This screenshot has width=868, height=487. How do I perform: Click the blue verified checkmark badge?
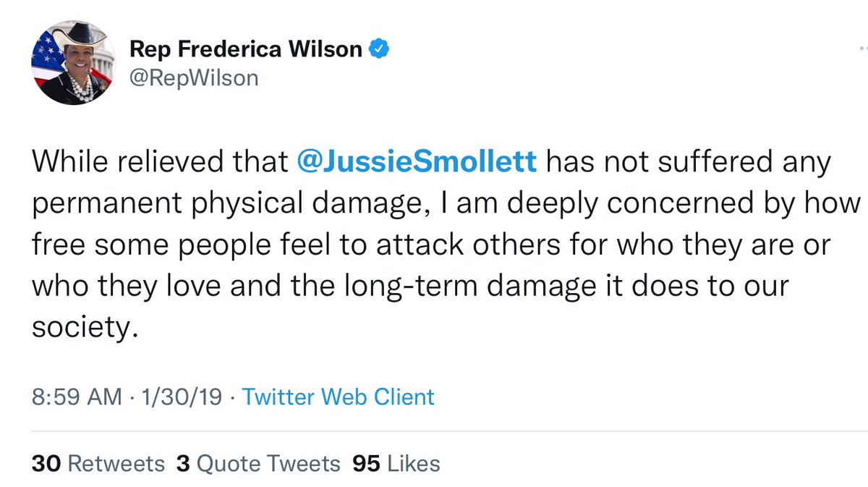coord(380,50)
